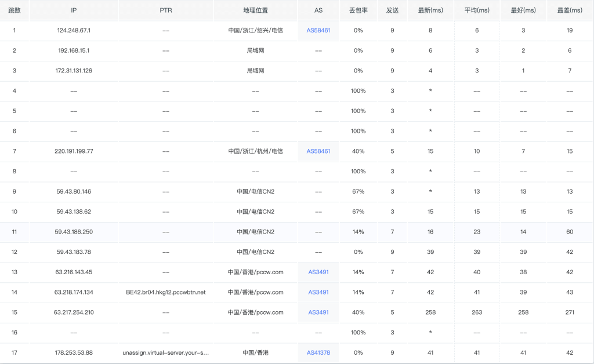Click the AS58461 link on hop 7
The image size is (594, 364).
(x=318, y=151)
